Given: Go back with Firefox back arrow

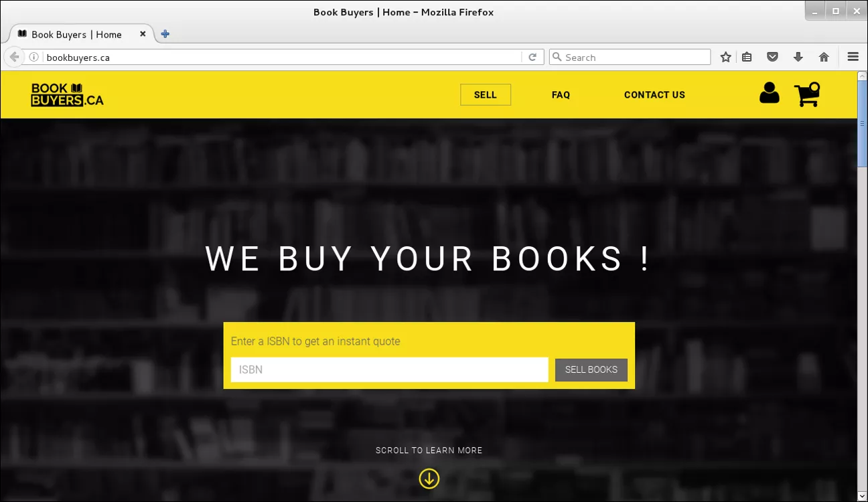Looking at the screenshot, I should (x=14, y=57).
